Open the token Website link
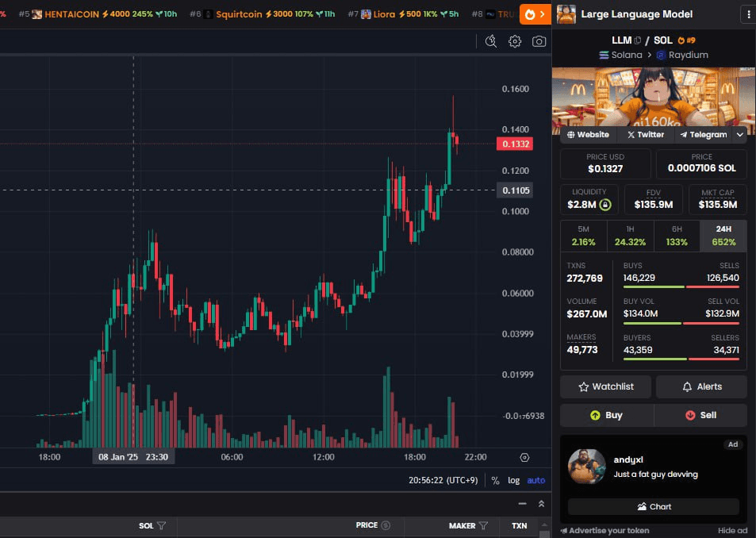 coord(588,135)
